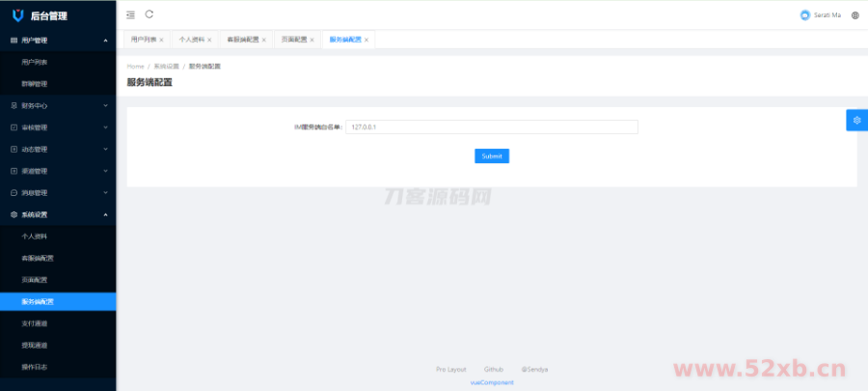Viewport: 868px width, 391px height.
Task: Click the IM whitelist input field
Action: click(491, 127)
